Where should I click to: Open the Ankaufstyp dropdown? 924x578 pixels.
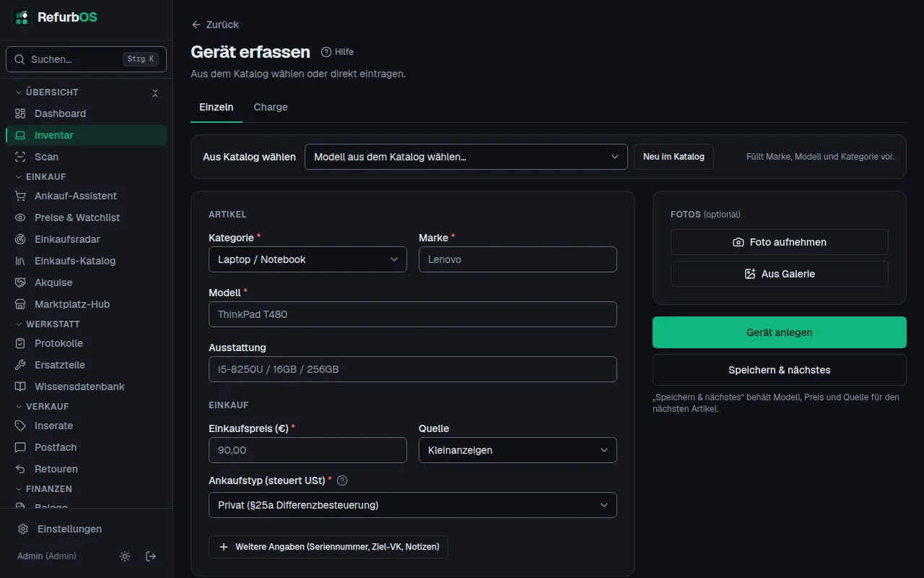tap(413, 505)
